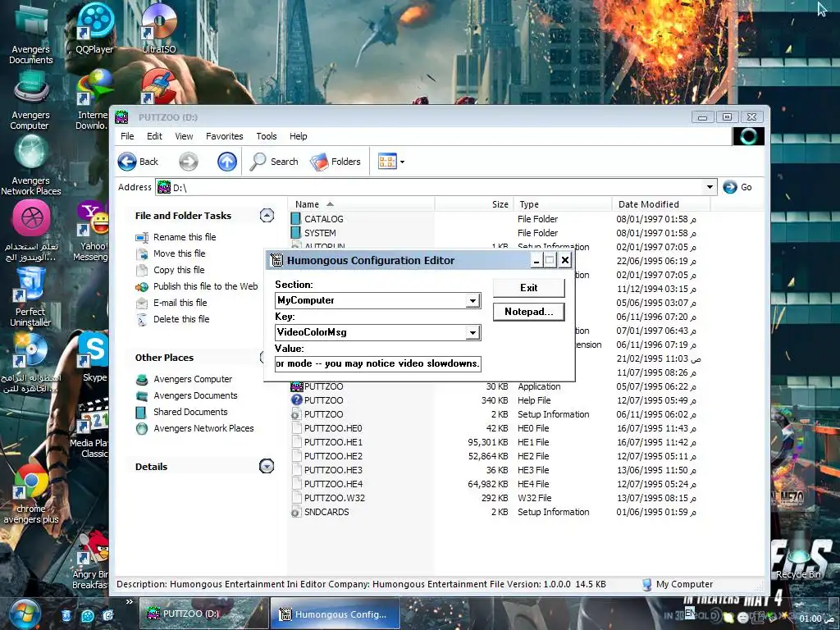Image resolution: width=840 pixels, height=630 pixels.
Task: Click Rename this file link
Action: 185,237
